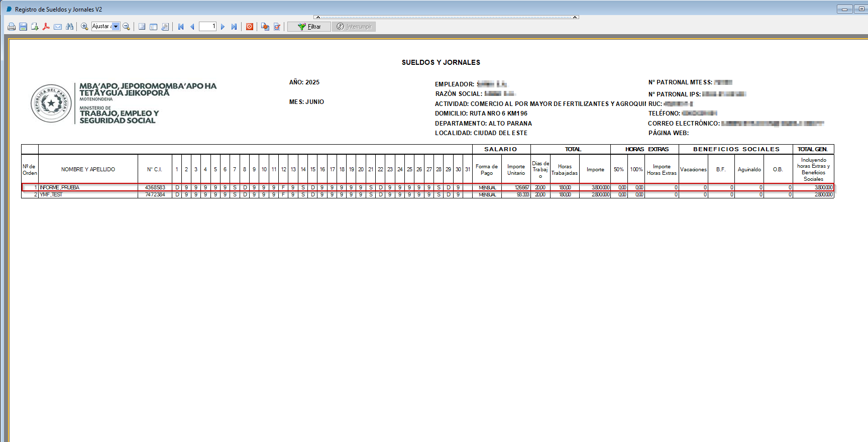
Task: Click total 2.800.000 in second row
Action: (823, 194)
